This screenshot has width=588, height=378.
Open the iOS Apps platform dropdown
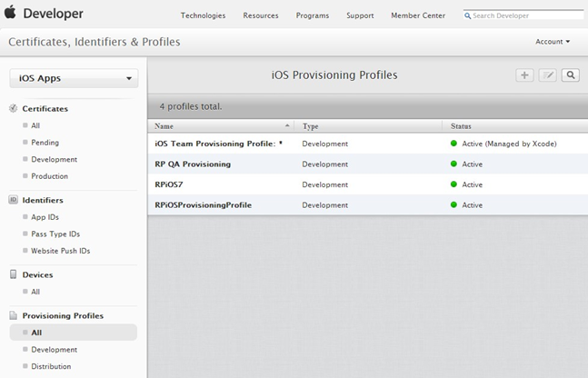click(x=74, y=79)
